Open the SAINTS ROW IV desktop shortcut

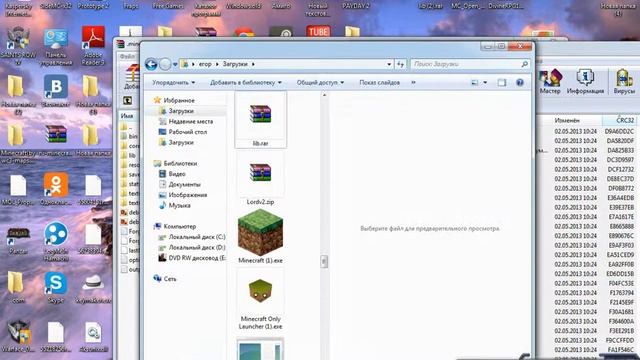click(x=18, y=46)
